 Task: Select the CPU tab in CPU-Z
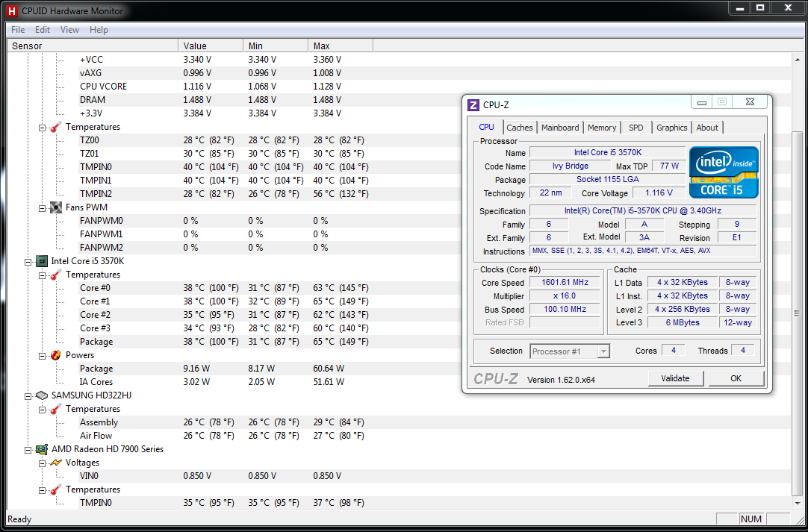pyautogui.click(x=486, y=127)
